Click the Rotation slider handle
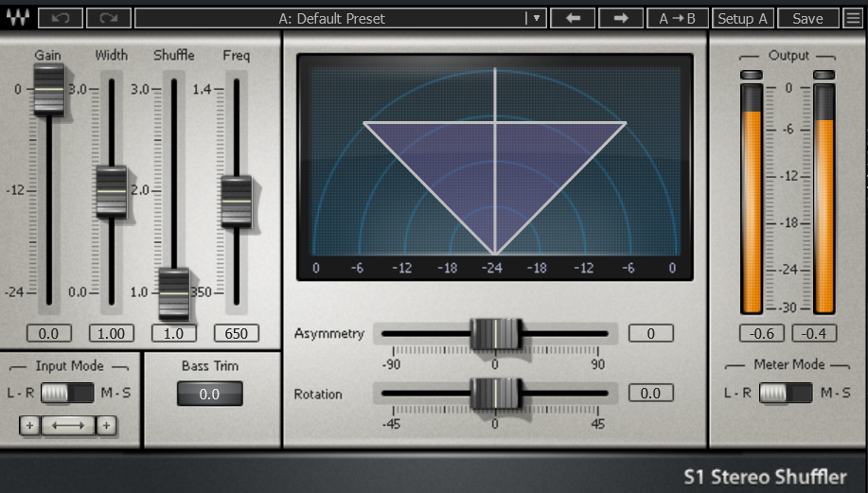 [495, 394]
